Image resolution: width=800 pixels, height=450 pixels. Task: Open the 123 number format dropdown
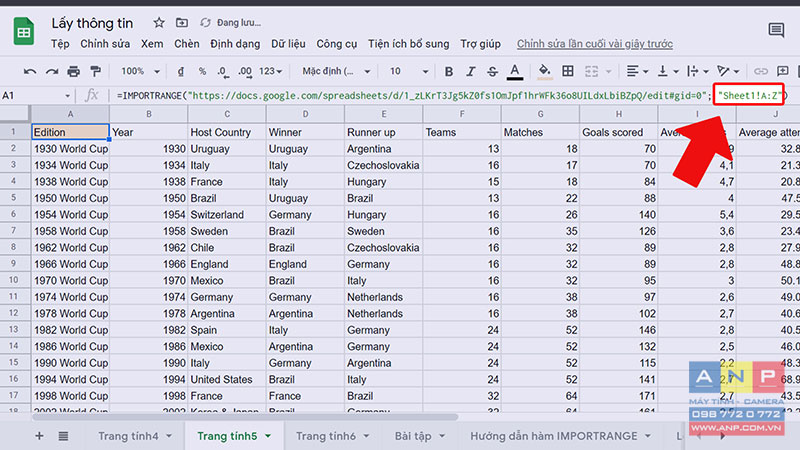[x=270, y=71]
